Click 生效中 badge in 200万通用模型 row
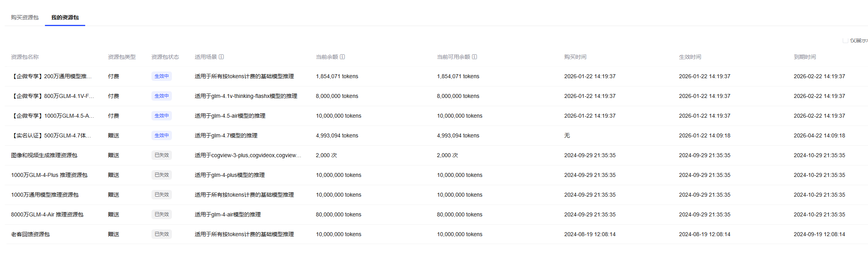Image resolution: width=868 pixels, height=263 pixels. pos(162,76)
